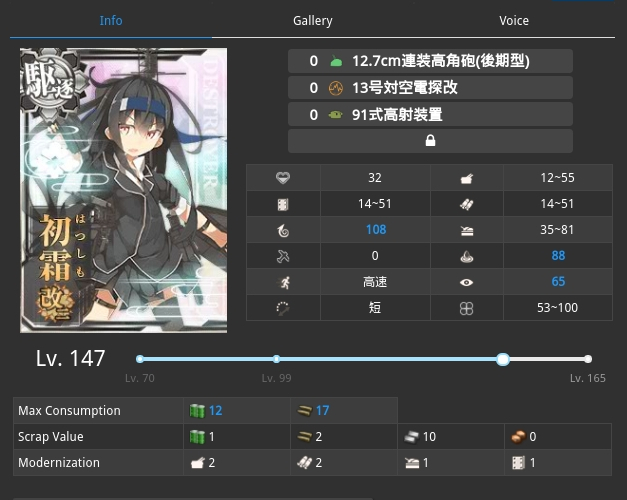
Task: Select the Info tab
Action: click(x=111, y=20)
